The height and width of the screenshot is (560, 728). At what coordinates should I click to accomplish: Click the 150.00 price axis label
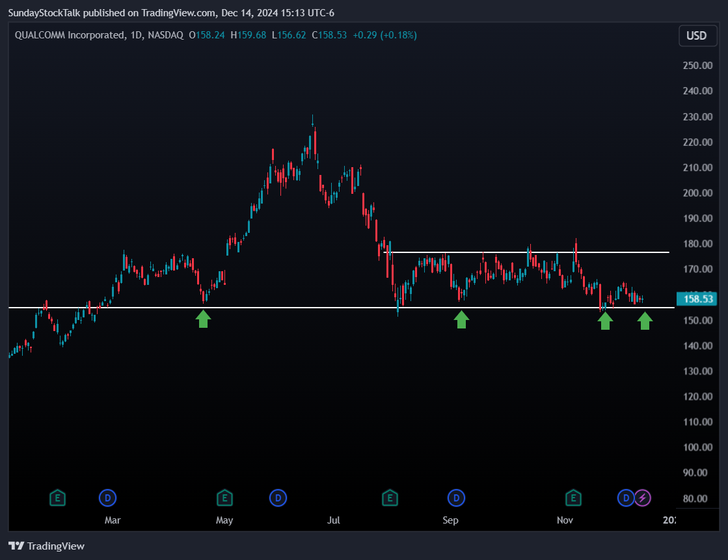[x=697, y=321]
